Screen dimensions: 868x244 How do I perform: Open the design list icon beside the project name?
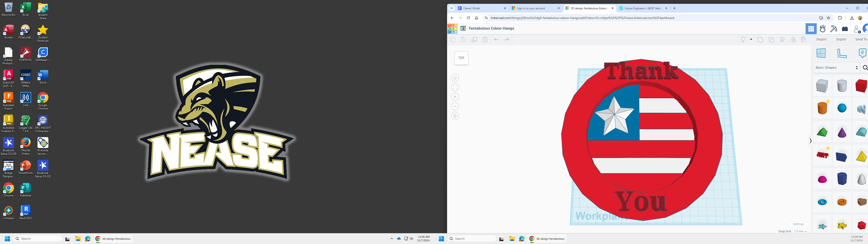click(463, 29)
